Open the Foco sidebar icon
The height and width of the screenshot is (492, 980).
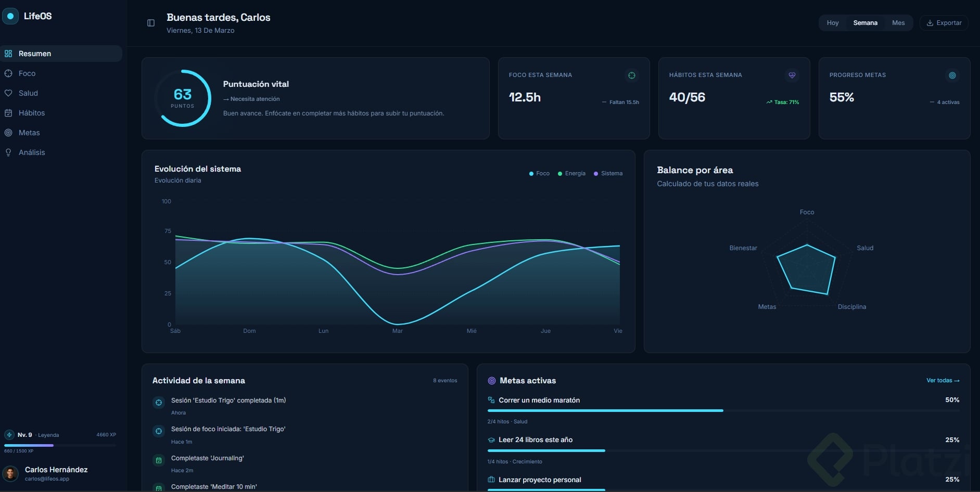coord(8,73)
